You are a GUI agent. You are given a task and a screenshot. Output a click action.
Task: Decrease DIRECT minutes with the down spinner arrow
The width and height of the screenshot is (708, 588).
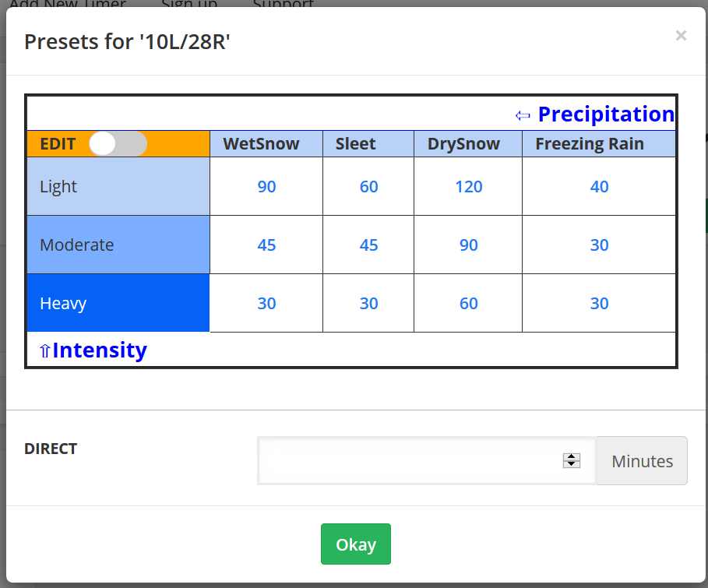click(x=572, y=465)
